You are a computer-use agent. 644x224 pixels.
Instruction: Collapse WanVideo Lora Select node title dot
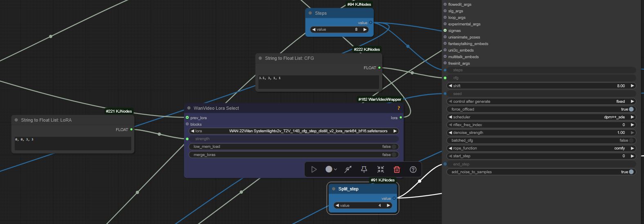point(189,108)
